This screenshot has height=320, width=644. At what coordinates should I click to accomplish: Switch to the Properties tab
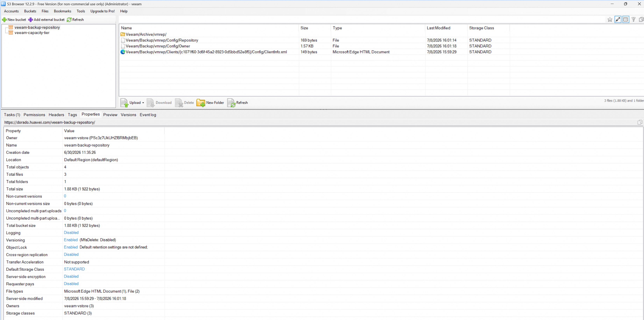[90, 114]
